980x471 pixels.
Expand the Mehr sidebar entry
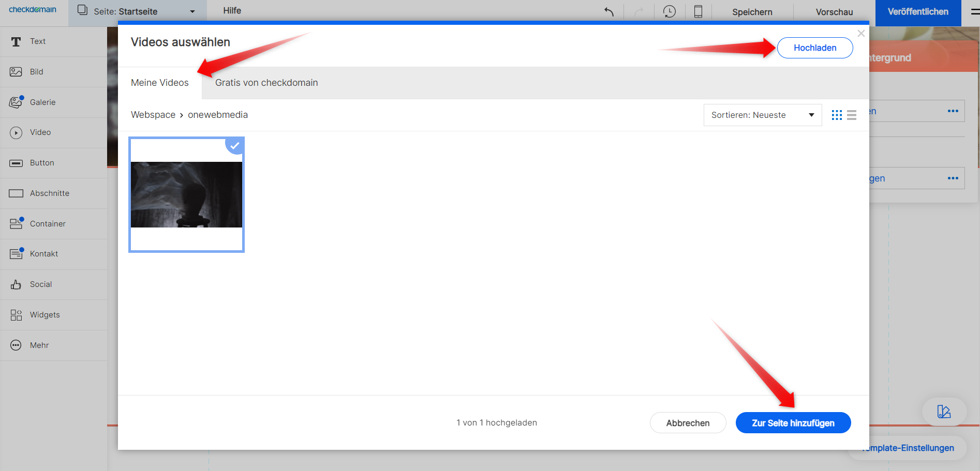pyautogui.click(x=39, y=345)
